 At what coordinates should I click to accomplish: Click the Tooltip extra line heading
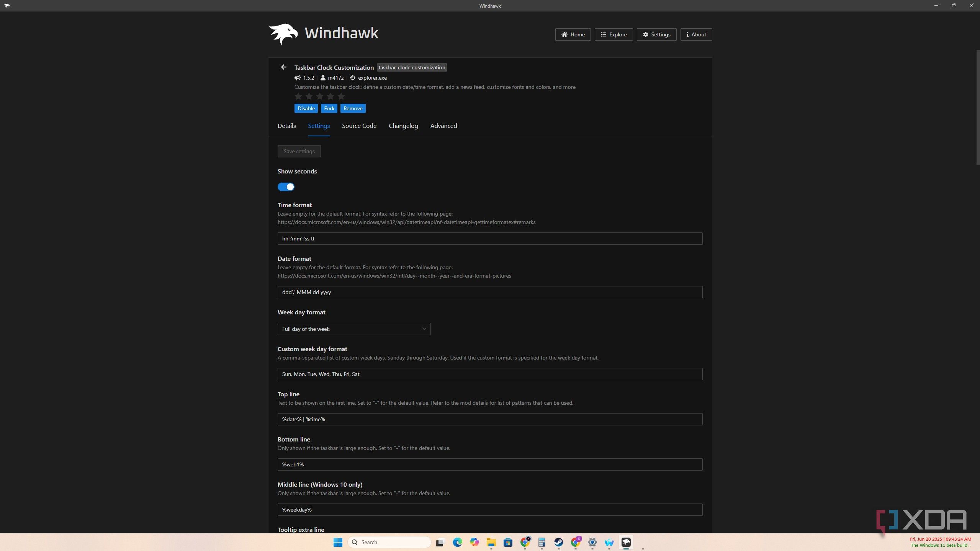[301, 530]
